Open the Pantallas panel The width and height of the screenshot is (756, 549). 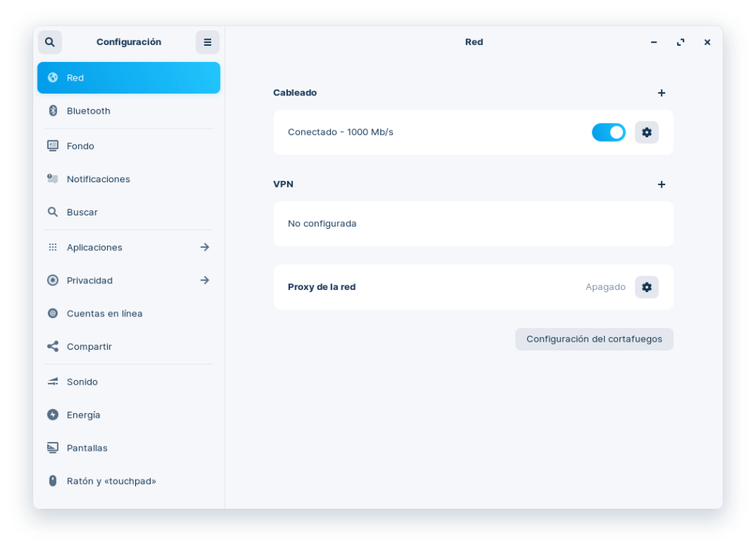(x=128, y=448)
